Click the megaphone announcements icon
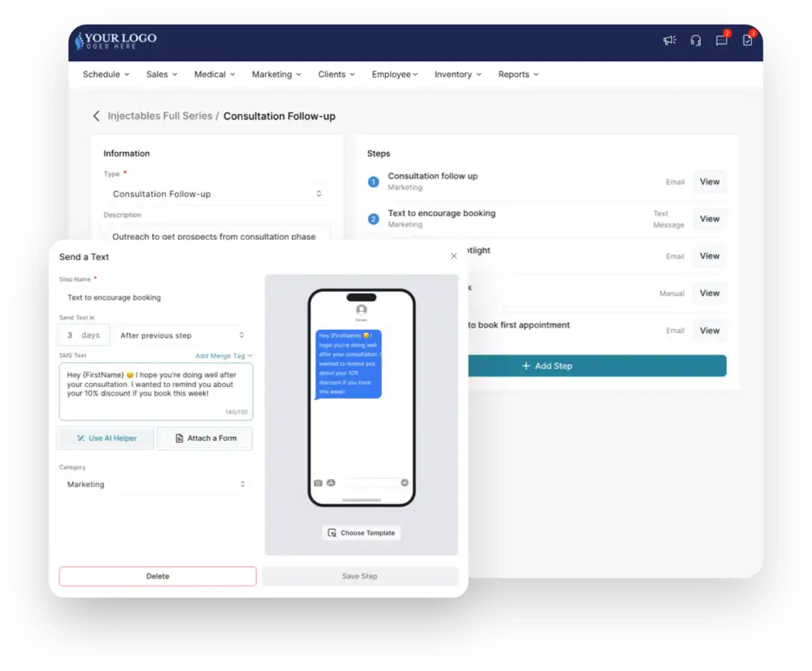Image resolution: width=812 pixels, height=671 pixels. 670,40
